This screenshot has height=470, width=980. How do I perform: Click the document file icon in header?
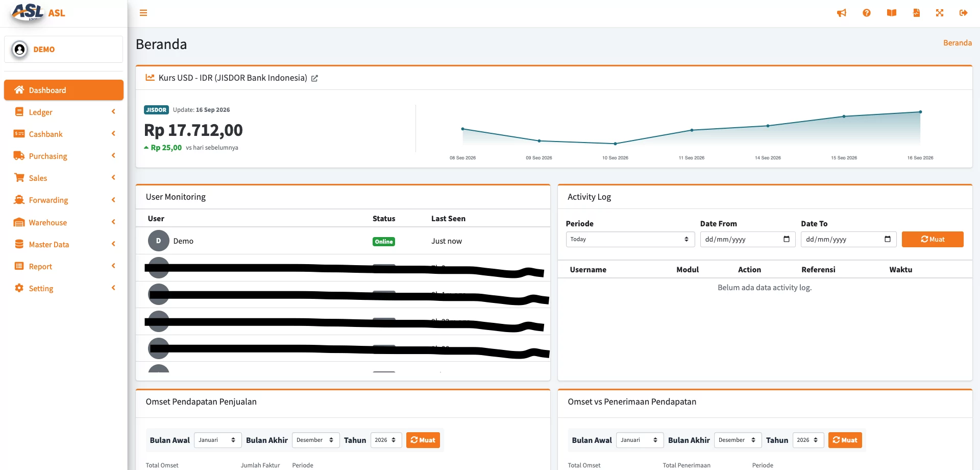point(916,13)
